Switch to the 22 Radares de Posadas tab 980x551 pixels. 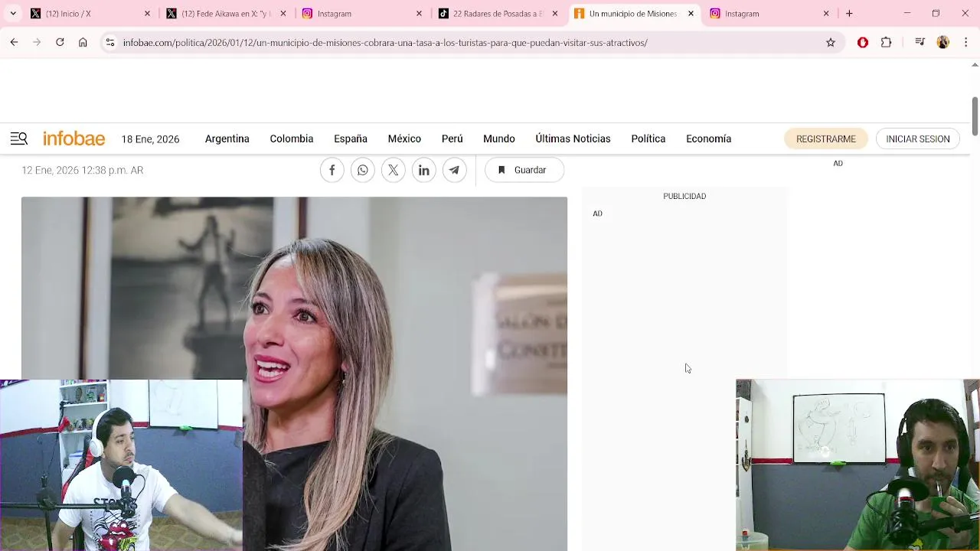pyautogui.click(x=496, y=13)
